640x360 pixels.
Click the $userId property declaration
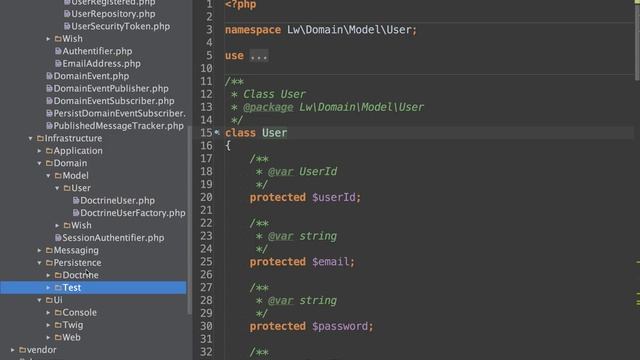[305, 198]
